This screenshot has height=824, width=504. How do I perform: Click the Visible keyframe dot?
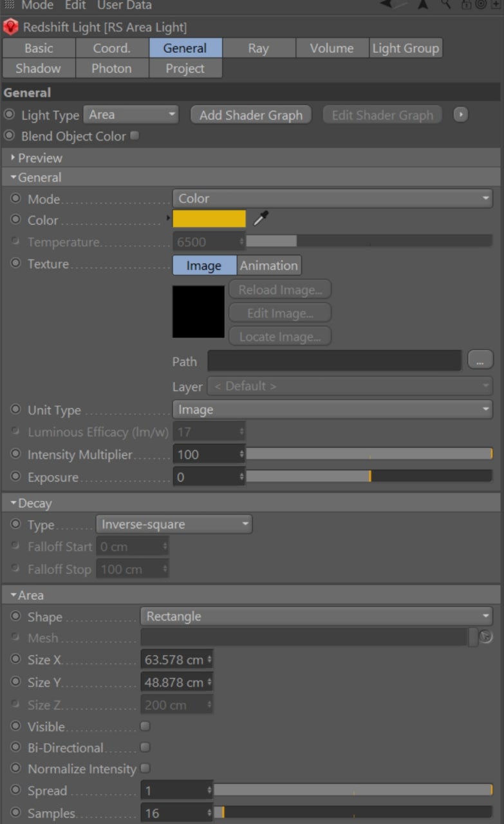pos(15,726)
